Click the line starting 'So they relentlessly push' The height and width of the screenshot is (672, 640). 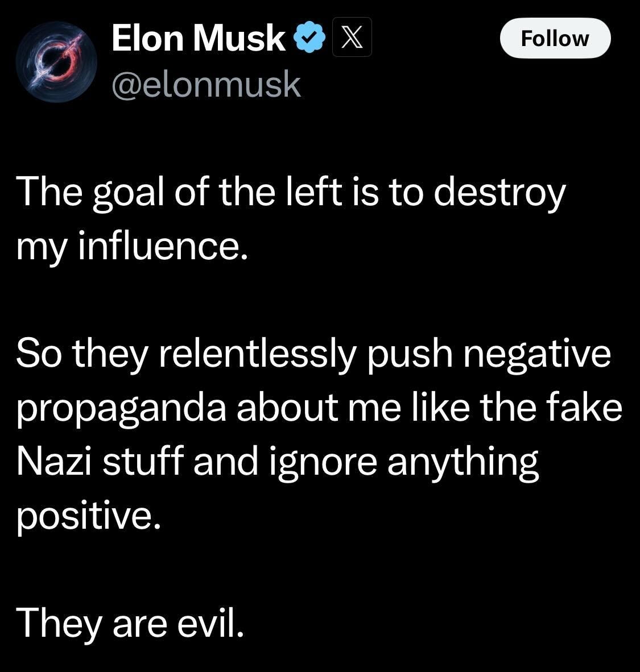pos(313,355)
